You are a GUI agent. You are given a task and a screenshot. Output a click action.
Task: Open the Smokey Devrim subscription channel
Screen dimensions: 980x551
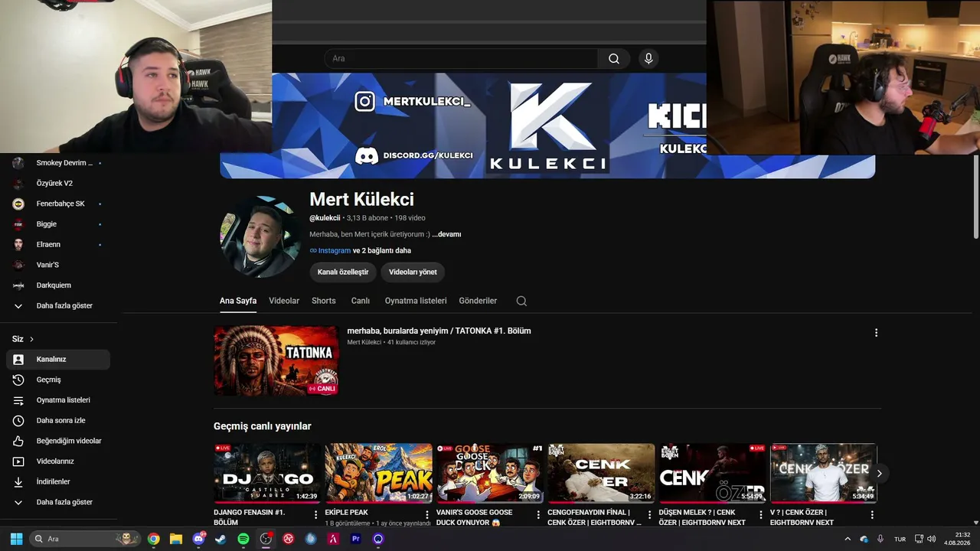[x=58, y=163]
